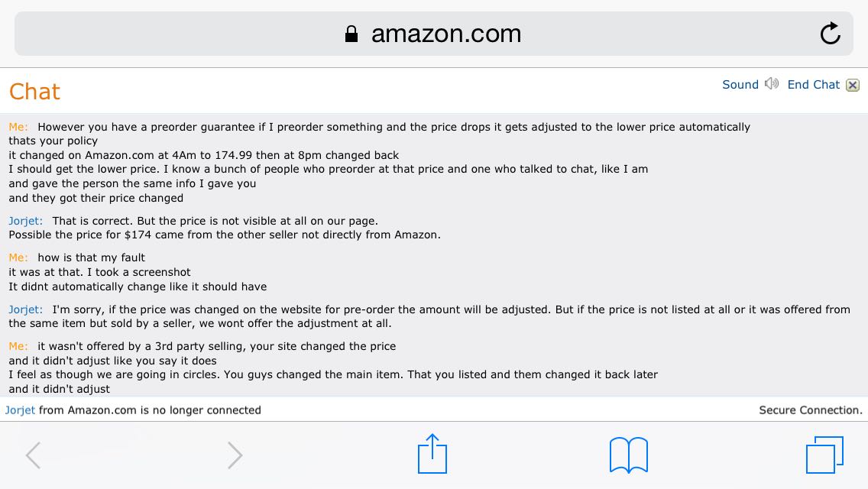Click the orange Chat heading
The height and width of the screenshot is (489, 868).
coord(34,92)
